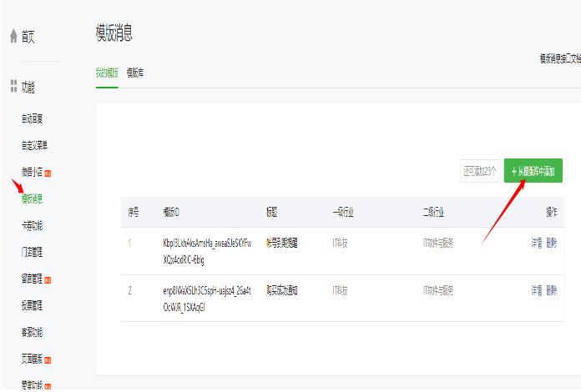Delete template row 1 via 删除
The image size is (581, 392).
pos(551,244)
